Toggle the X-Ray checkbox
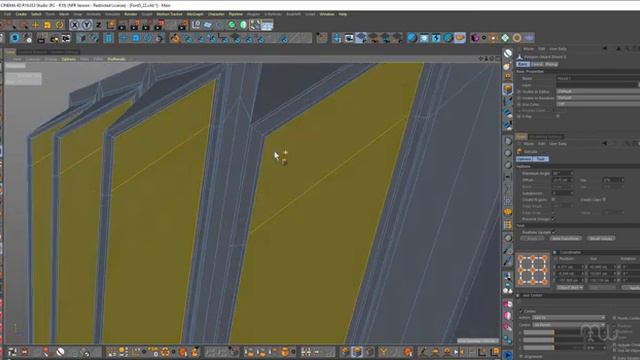Image resolution: width=640 pixels, height=360 pixels. [558, 116]
